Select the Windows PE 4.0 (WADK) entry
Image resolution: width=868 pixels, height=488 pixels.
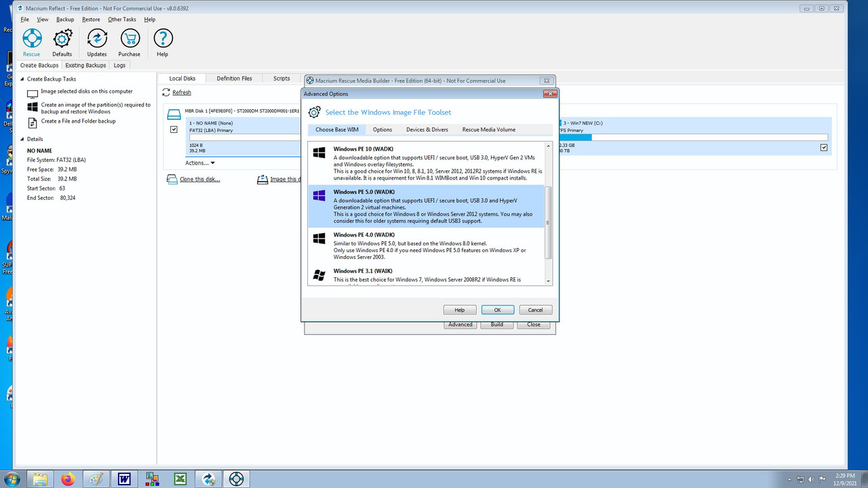point(427,246)
